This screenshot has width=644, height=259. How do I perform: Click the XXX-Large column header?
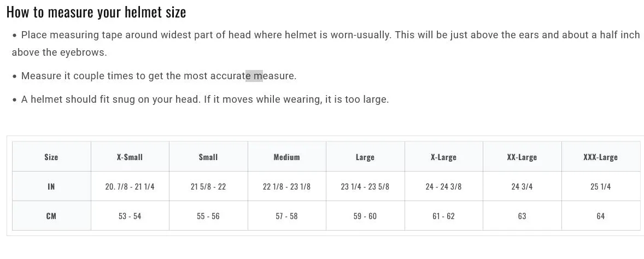(x=600, y=157)
